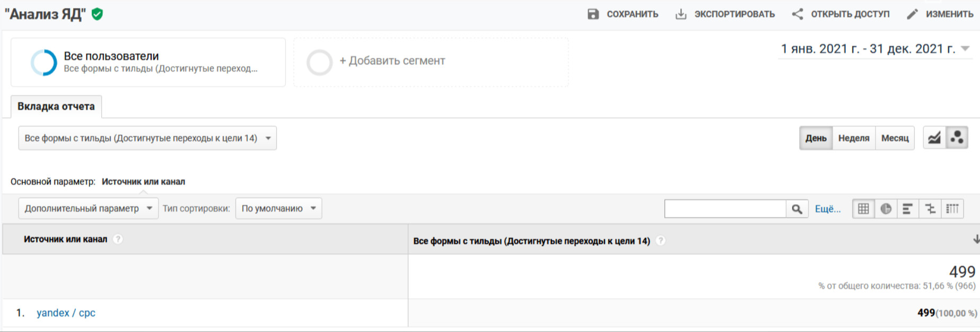Toggle chart granularity to Месяц

pos(895,138)
